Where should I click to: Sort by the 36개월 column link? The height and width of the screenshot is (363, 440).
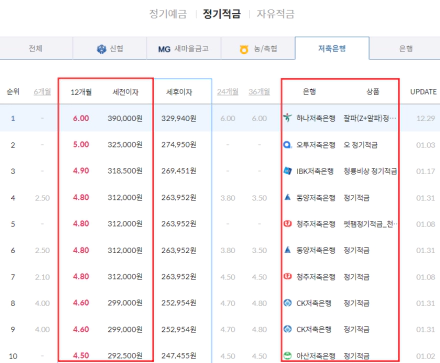click(259, 92)
